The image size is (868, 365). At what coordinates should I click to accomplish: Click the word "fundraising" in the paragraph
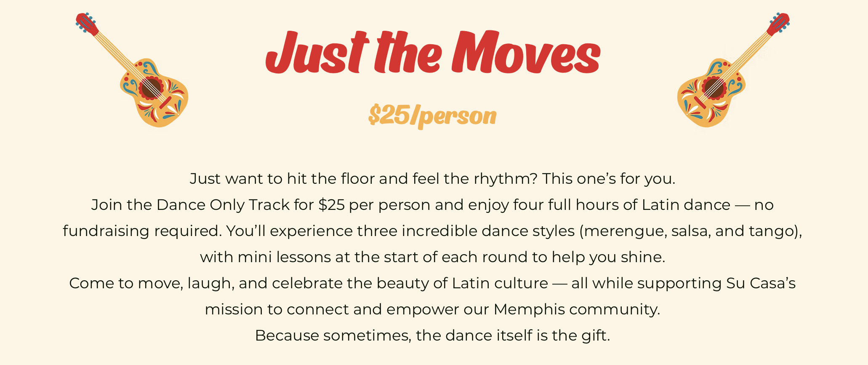[106, 231]
